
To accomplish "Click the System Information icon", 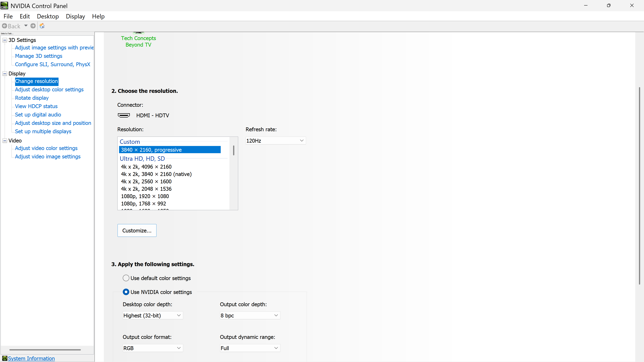I will point(5,358).
